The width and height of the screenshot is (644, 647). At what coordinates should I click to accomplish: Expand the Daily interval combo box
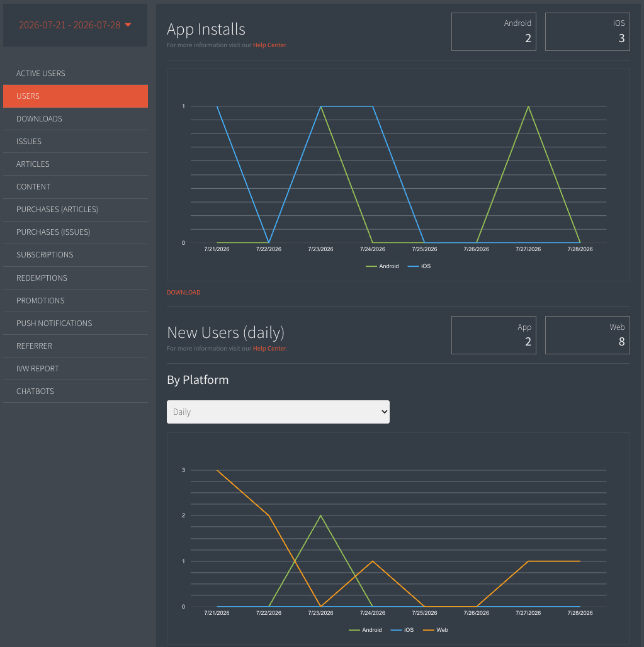click(x=278, y=412)
